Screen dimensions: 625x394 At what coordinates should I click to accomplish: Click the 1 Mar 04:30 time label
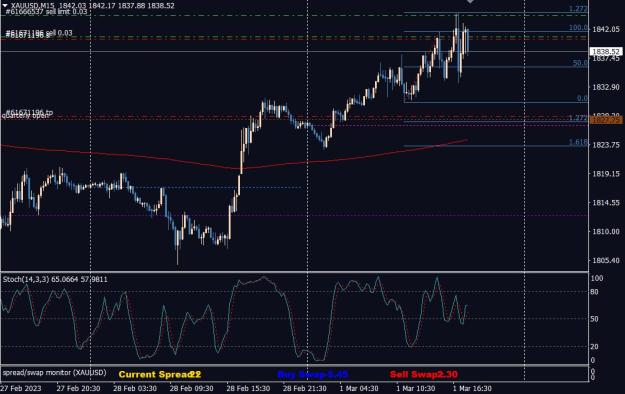tap(359, 388)
